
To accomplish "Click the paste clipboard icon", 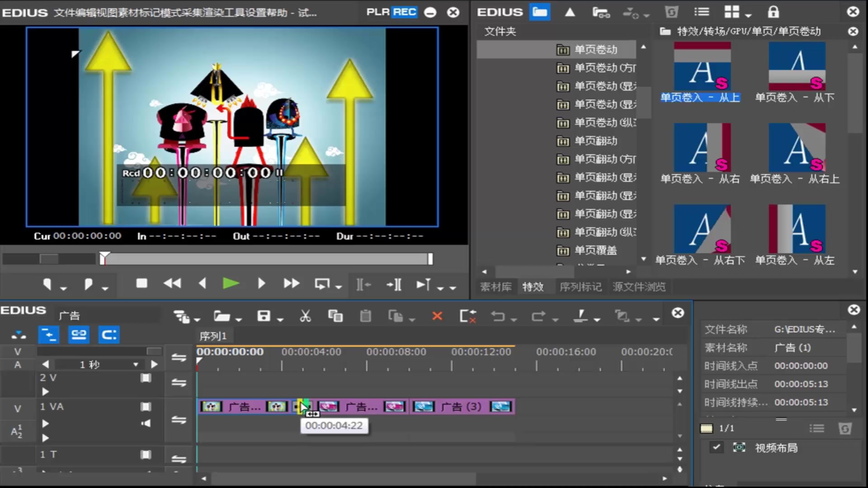I will pos(365,316).
